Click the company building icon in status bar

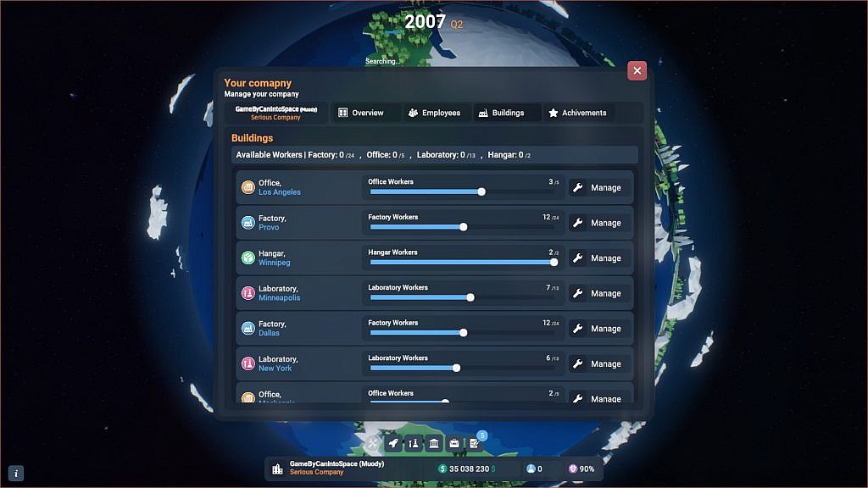coord(277,469)
